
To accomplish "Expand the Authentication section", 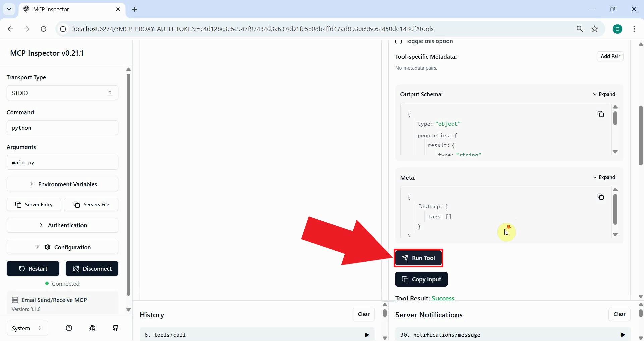I will pyautogui.click(x=62, y=225).
